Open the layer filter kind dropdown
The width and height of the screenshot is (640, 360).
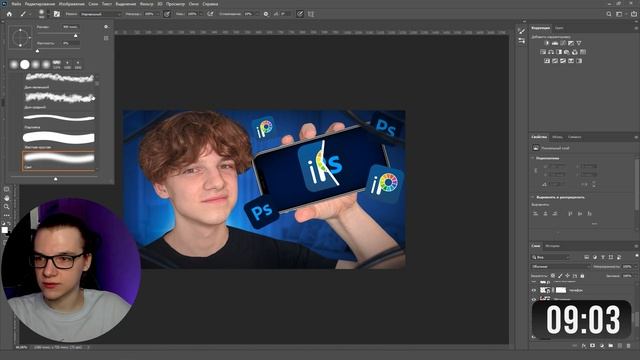point(551,257)
